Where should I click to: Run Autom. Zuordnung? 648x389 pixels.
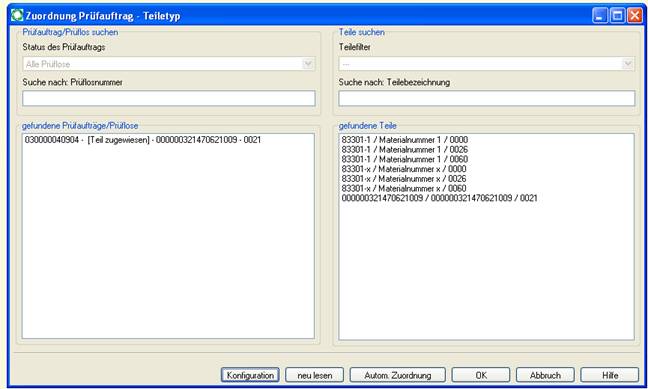pyautogui.click(x=398, y=375)
